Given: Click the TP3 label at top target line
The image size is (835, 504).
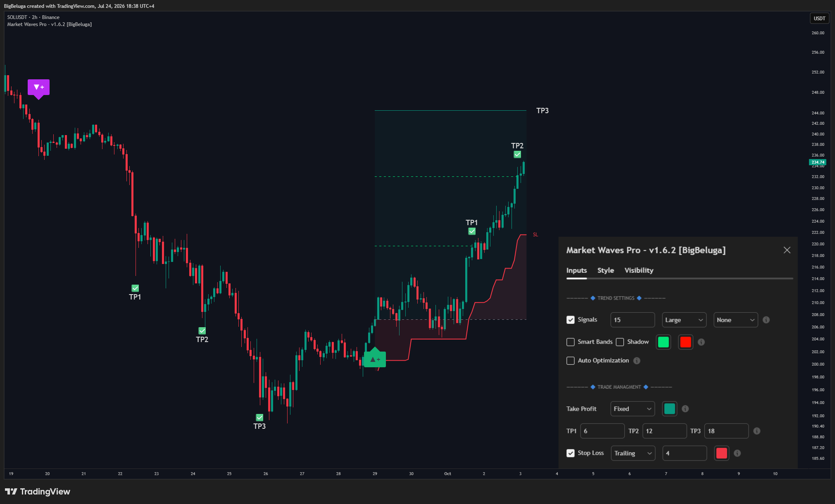Looking at the screenshot, I should pos(542,111).
